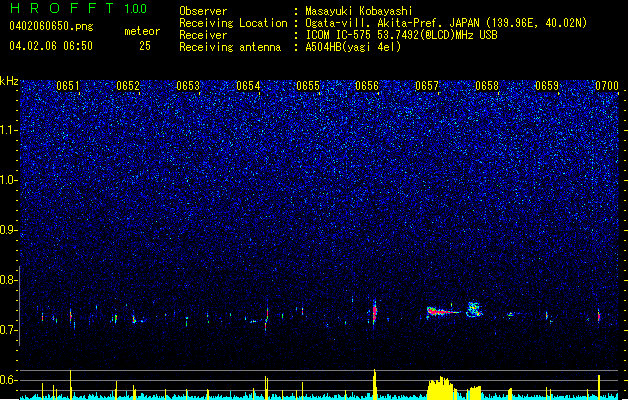Viewport: 629px width, 400px height.
Task: Click the HROFFT 1.0.0 title text
Action: (79, 8)
